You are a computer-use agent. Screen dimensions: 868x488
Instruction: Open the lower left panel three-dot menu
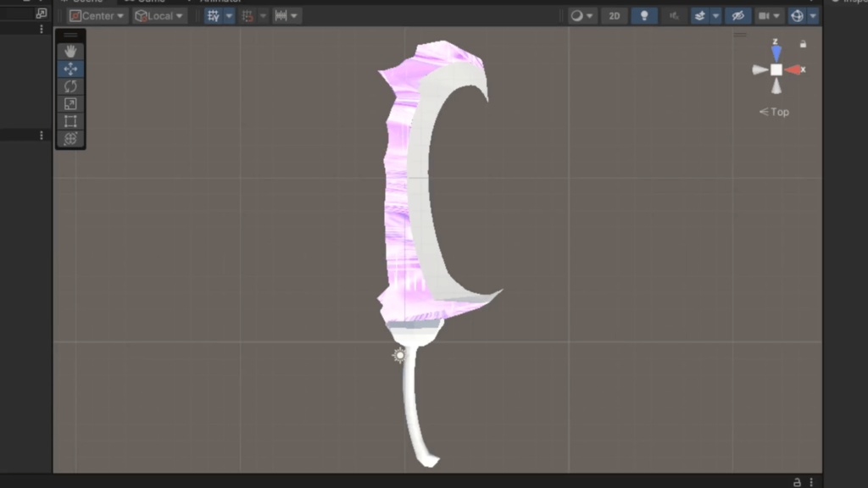[42, 136]
